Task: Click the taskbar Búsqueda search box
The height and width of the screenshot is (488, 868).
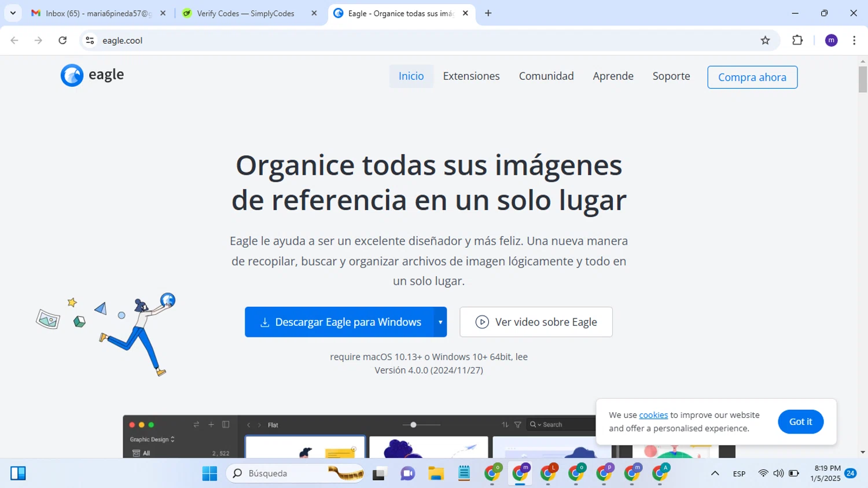Action: [296, 474]
